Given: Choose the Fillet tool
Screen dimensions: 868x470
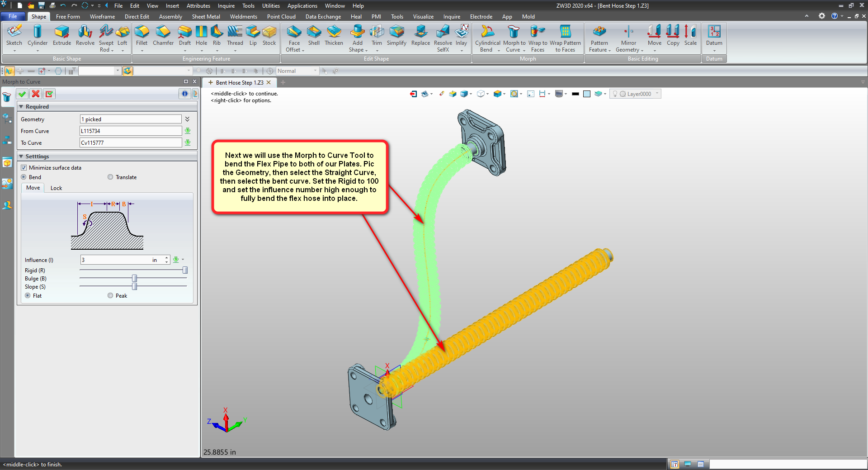Looking at the screenshot, I should 142,35.
